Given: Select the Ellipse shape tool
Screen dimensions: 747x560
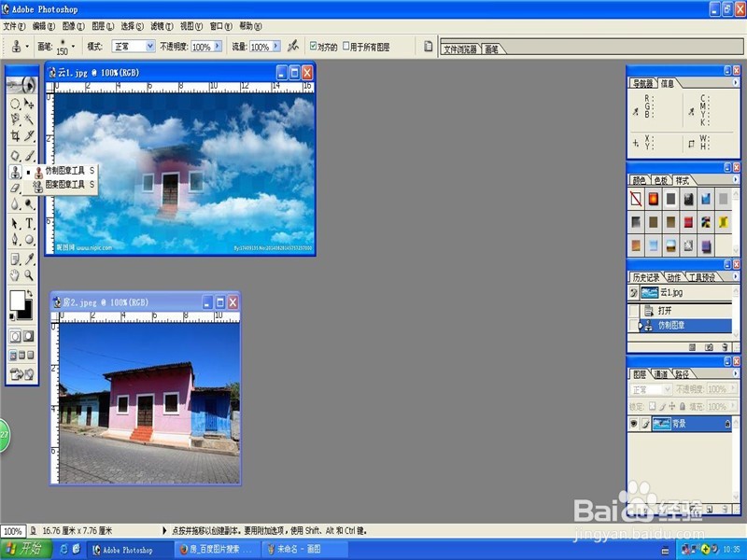Looking at the screenshot, I should pos(29,240).
